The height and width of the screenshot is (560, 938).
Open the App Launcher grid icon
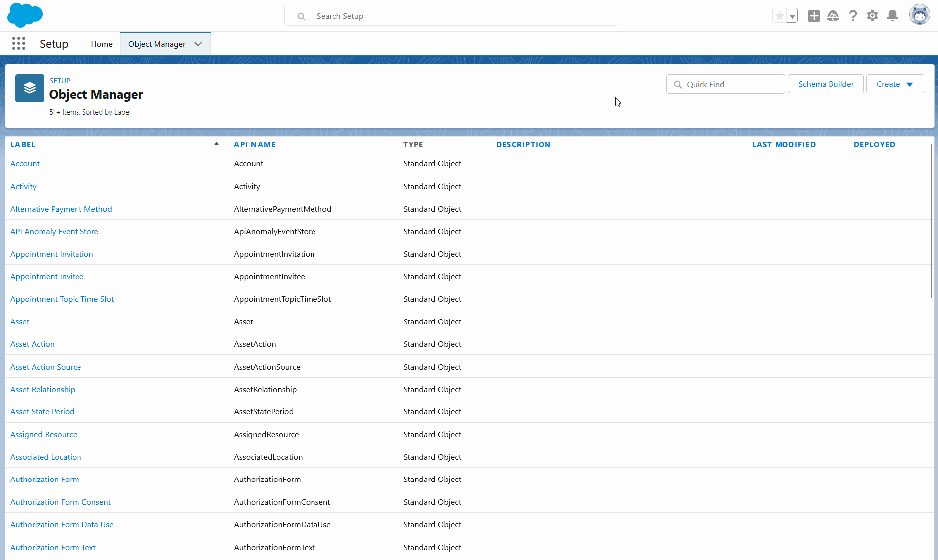click(x=19, y=44)
